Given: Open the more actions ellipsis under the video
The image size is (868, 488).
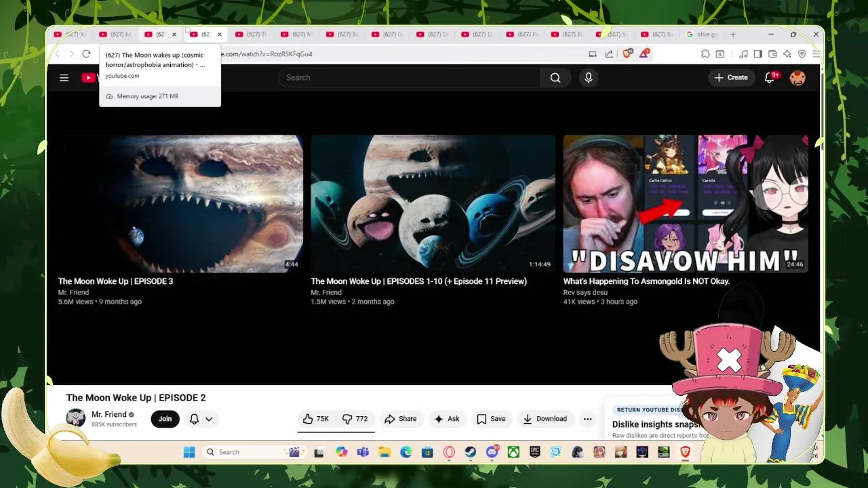Looking at the screenshot, I should [588, 419].
